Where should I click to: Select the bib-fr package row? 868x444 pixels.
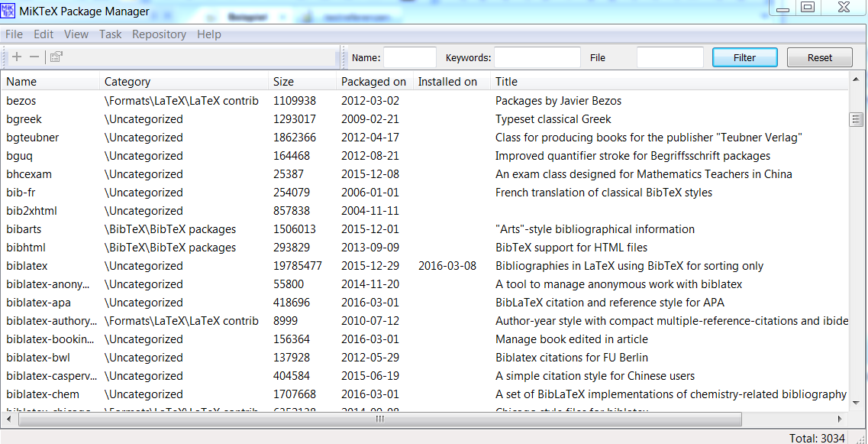[425, 193]
